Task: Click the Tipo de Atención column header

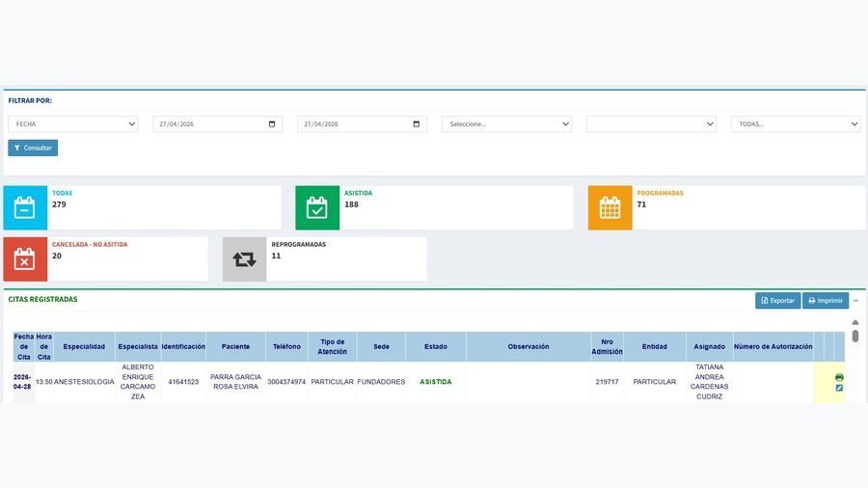Action: 332,347
